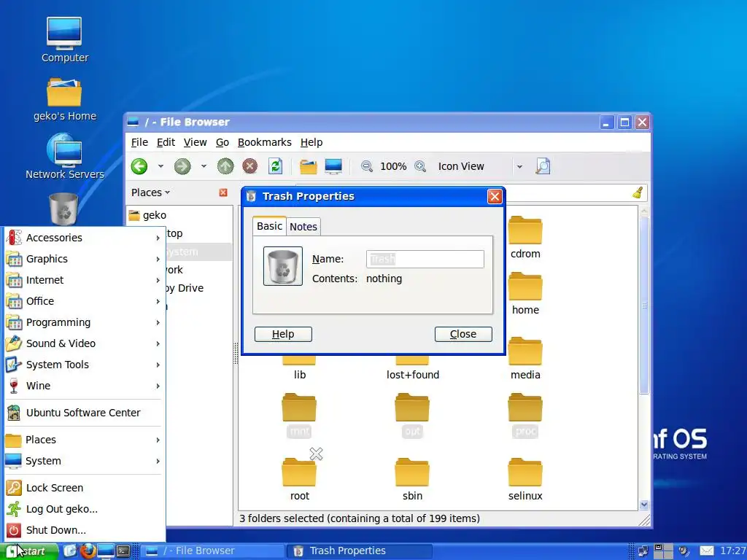Image resolution: width=747 pixels, height=560 pixels.
Task: Switch to the Basic tab
Action: pos(269,226)
